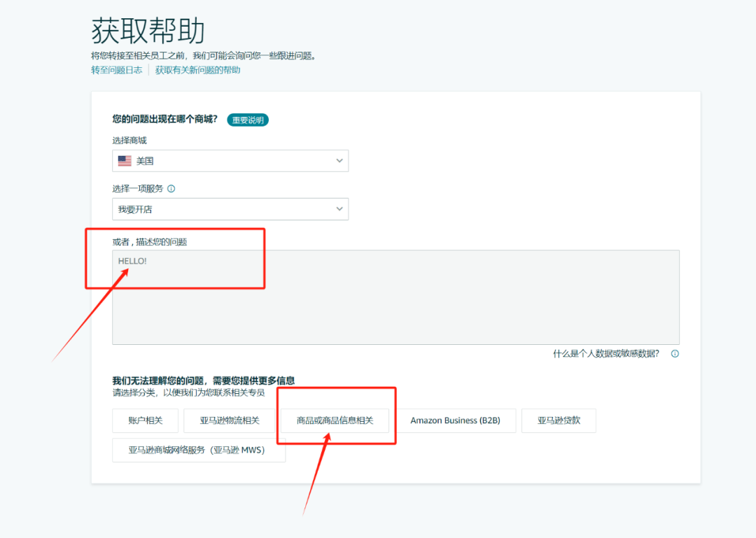
Task: Open the 选择商城 marketplace dropdown
Action: pos(230,160)
